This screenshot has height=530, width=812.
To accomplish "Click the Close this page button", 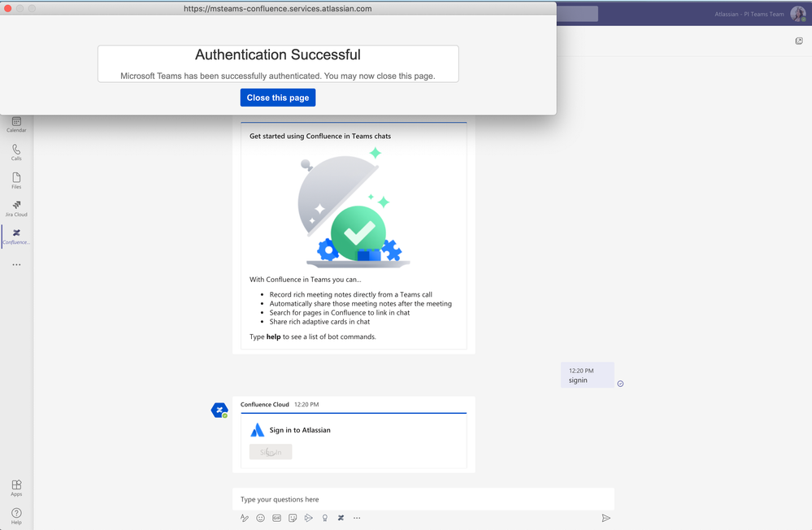I will (277, 98).
